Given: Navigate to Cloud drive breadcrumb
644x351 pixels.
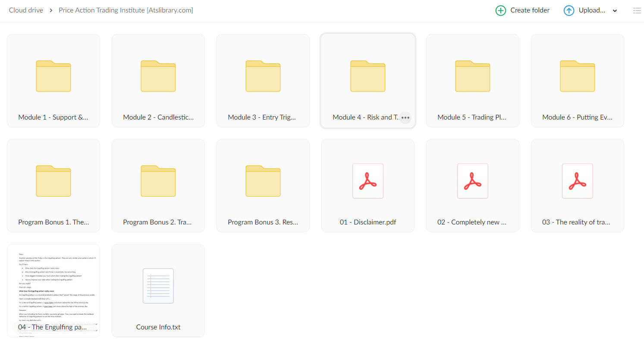Looking at the screenshot, I should pyautogui.click(x=26, y=10).
